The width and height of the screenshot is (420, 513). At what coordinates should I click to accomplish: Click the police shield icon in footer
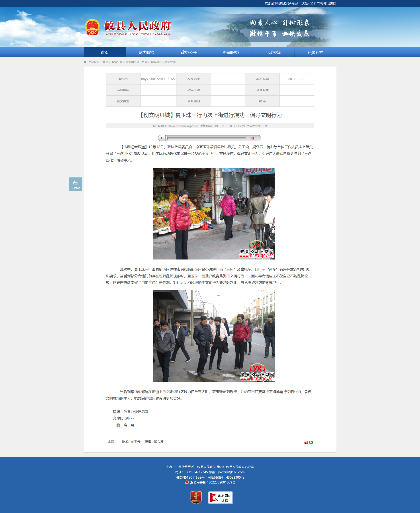187,482
